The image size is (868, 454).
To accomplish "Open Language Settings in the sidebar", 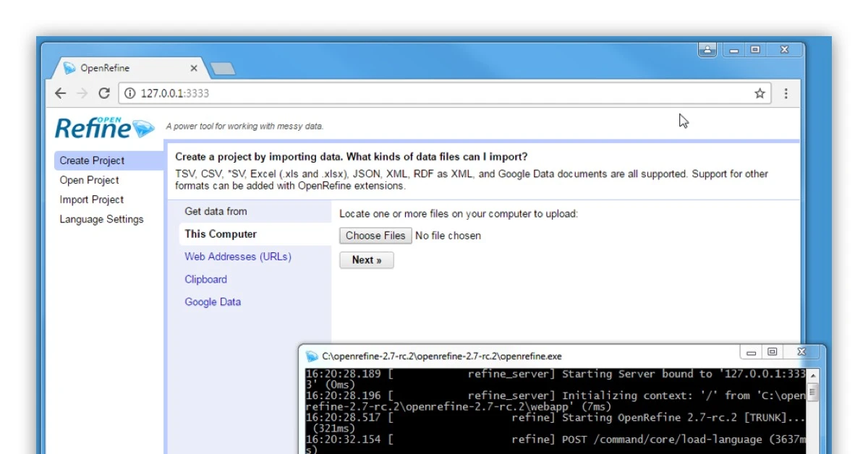I will pos(101,219).
